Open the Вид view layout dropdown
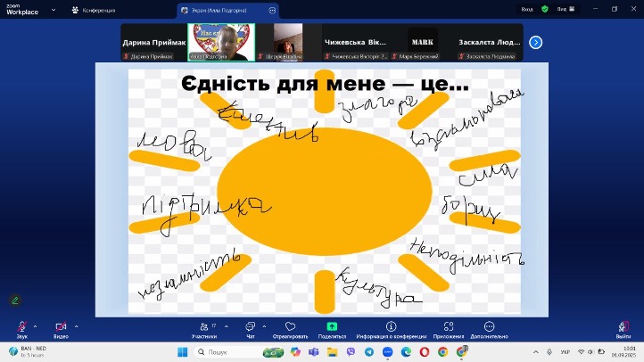Viewport: 644px width, 362px height. 565,8
